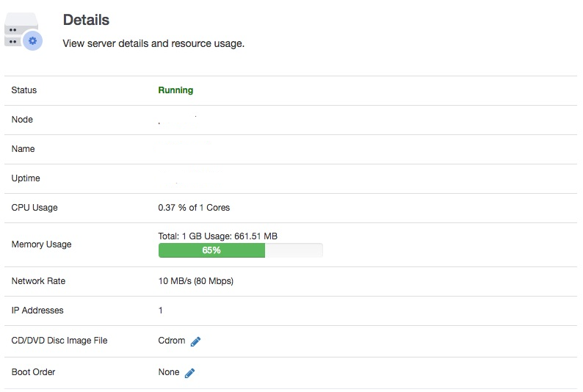Viewport: 583px width, 392px height.
Task: Select the Details heading
Action: click(x=86, y=20)
